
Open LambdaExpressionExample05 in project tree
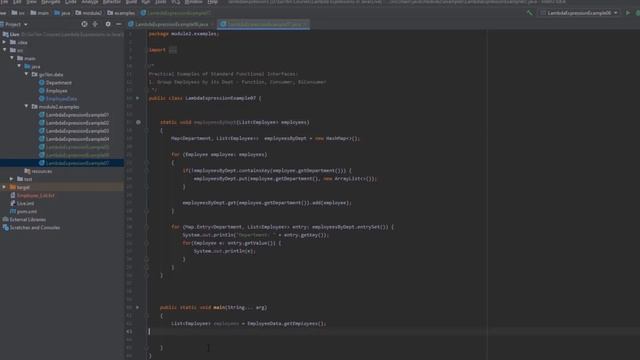(x=77, y=147)
